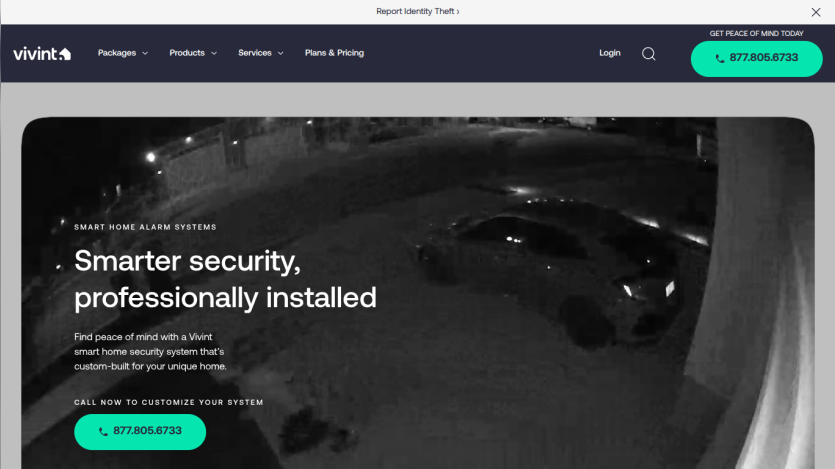Expand the Products dropdown chevron

pyautogui.click(x=214, y=53)
